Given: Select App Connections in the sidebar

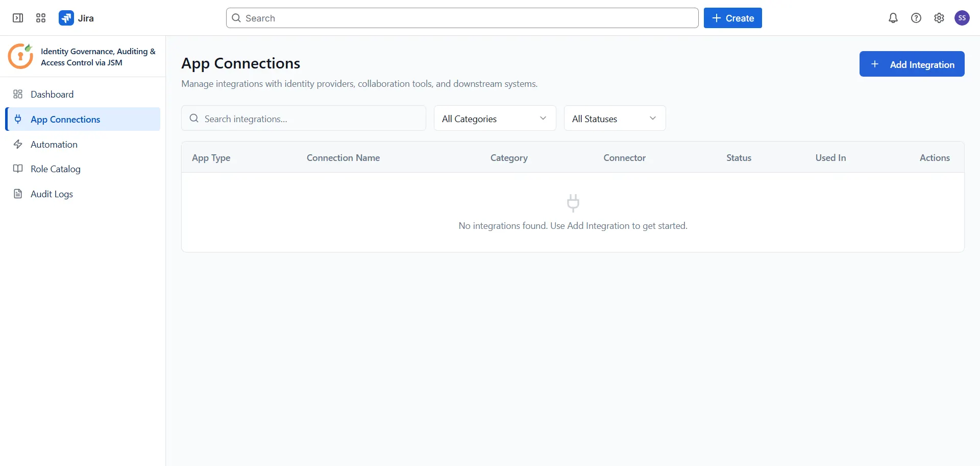Looking at the screenshot, I should (83, 119).
